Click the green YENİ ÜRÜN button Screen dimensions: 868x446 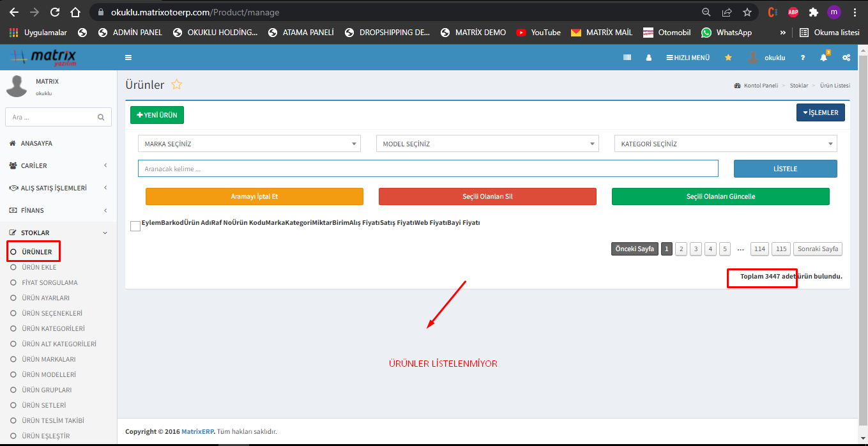point(157,115)
